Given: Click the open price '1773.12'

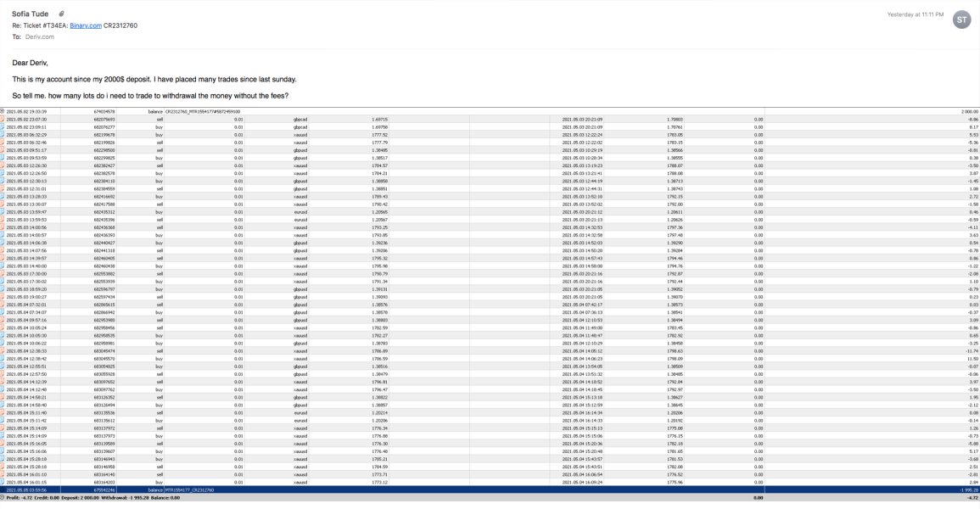Looking at the screenshot, I should 379,482.
